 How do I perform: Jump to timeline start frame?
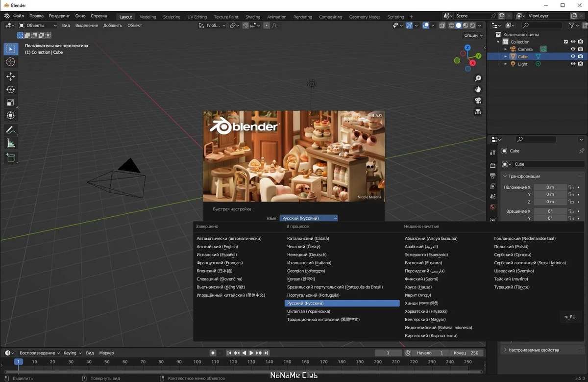229,353
